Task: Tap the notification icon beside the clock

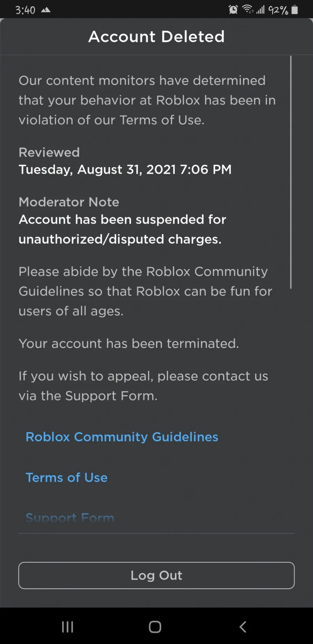Action: (x=46, y=10)
